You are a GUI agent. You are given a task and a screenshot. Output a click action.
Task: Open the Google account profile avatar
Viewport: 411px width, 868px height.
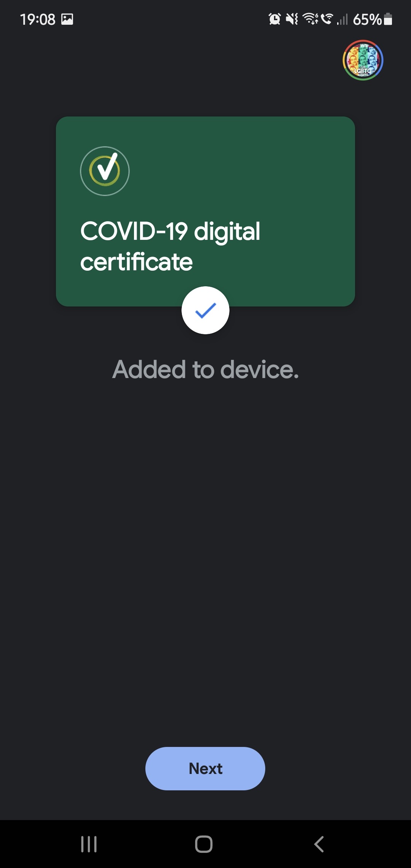coord(363,60)
